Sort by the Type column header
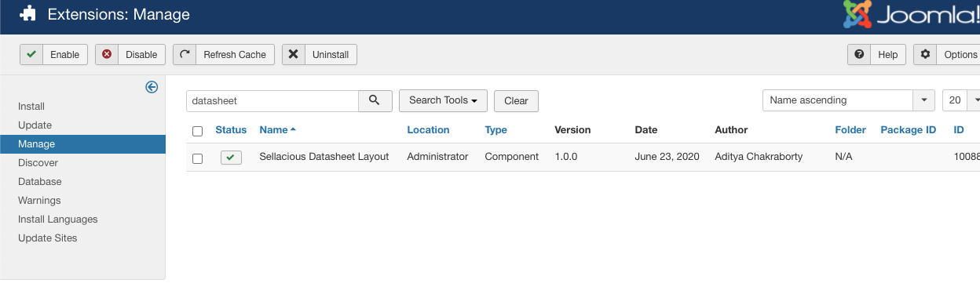This screenshot has height=283, width=980. click(x=495, y=130)
